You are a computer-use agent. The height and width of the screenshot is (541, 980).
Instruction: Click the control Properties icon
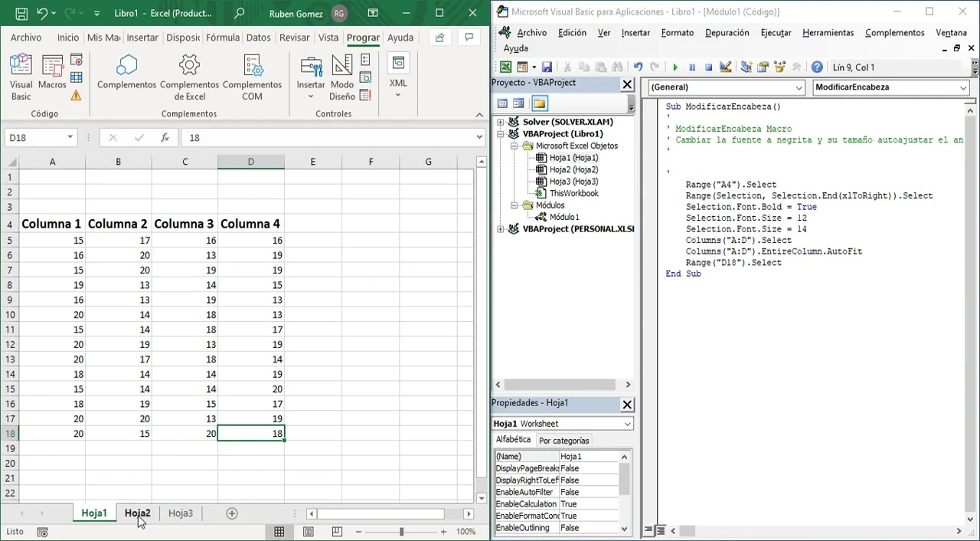(365, 61)
